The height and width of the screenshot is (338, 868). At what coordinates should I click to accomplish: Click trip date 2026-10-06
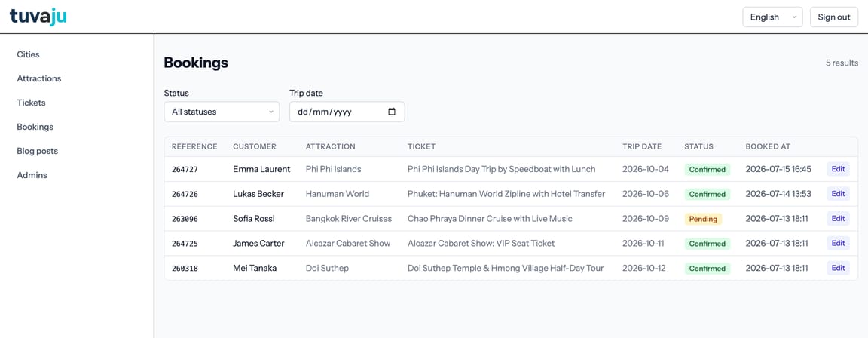(646, 194)
